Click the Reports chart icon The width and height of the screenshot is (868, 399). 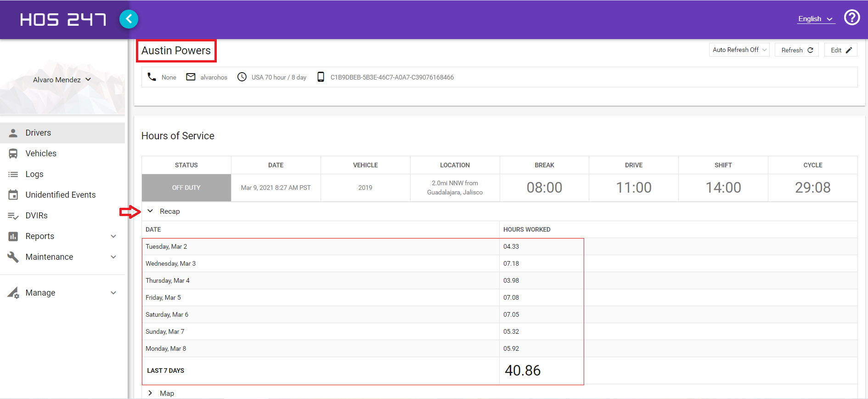(13, 236)
